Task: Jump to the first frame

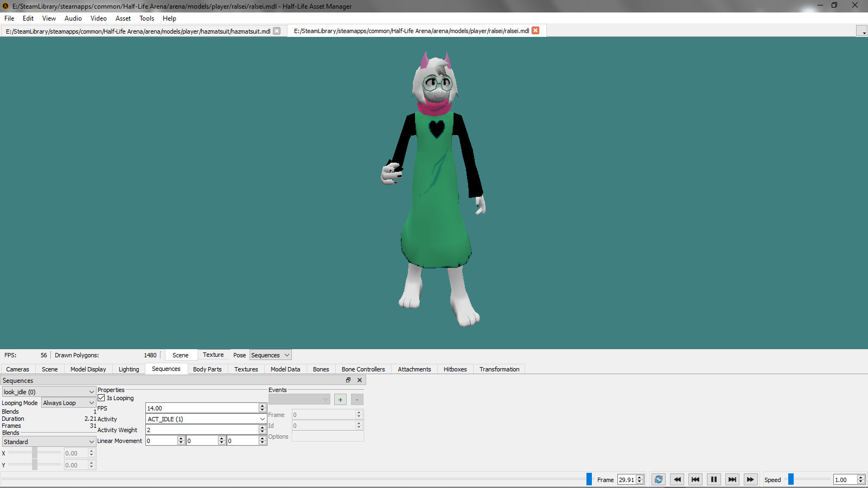Action: [x=695, y=479]
